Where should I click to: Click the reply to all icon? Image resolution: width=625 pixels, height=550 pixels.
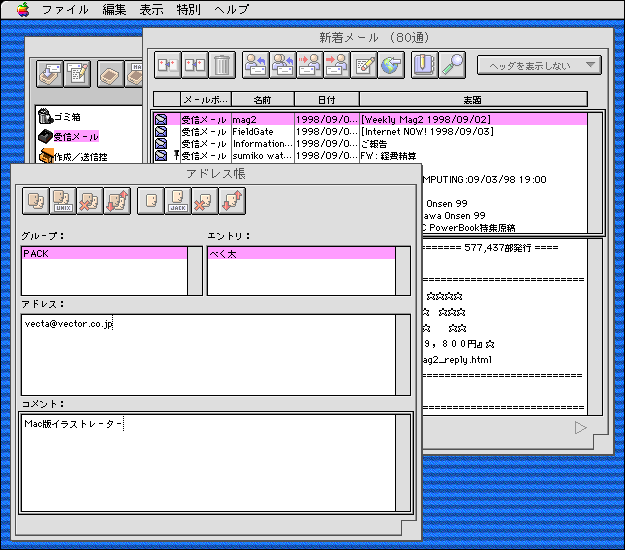(283, 65)
